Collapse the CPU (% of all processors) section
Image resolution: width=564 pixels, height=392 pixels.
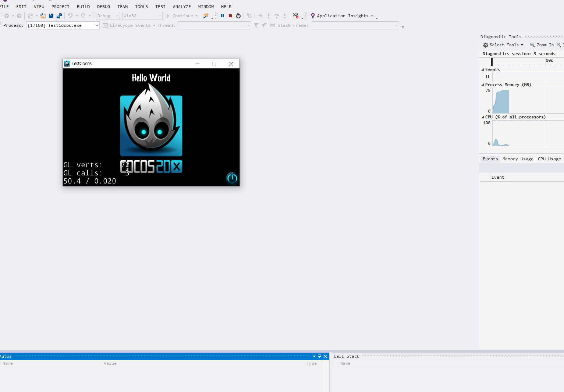pos(483,117)
